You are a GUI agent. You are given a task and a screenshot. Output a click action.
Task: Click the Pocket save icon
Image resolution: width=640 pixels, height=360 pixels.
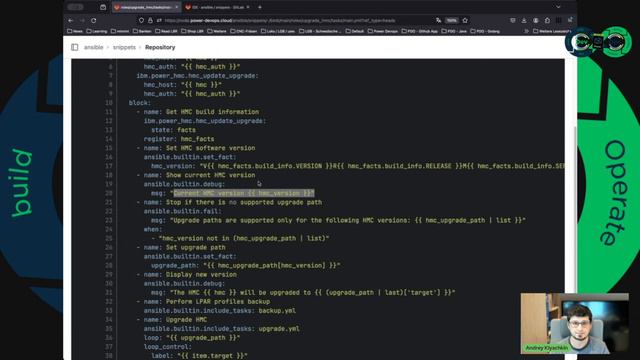point(513,20)
